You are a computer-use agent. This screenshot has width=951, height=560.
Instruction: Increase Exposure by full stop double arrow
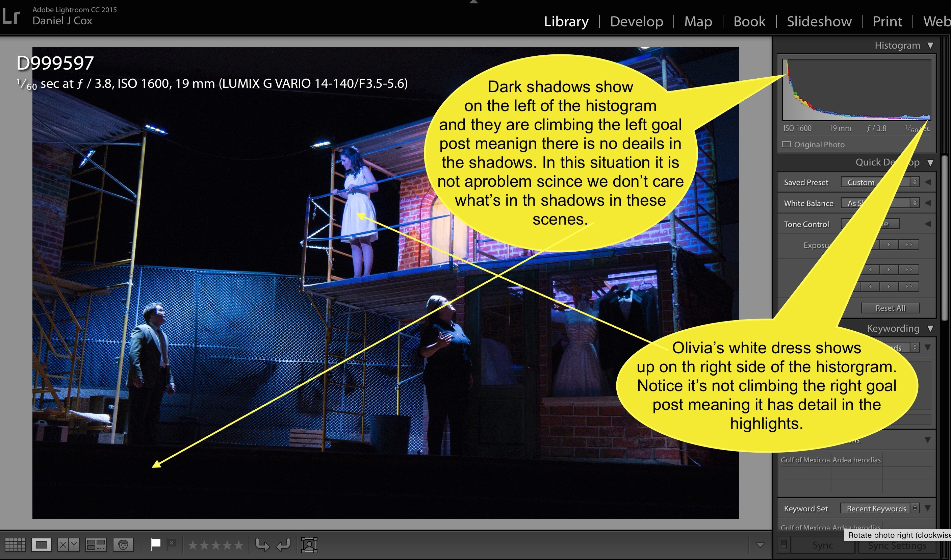909,245
